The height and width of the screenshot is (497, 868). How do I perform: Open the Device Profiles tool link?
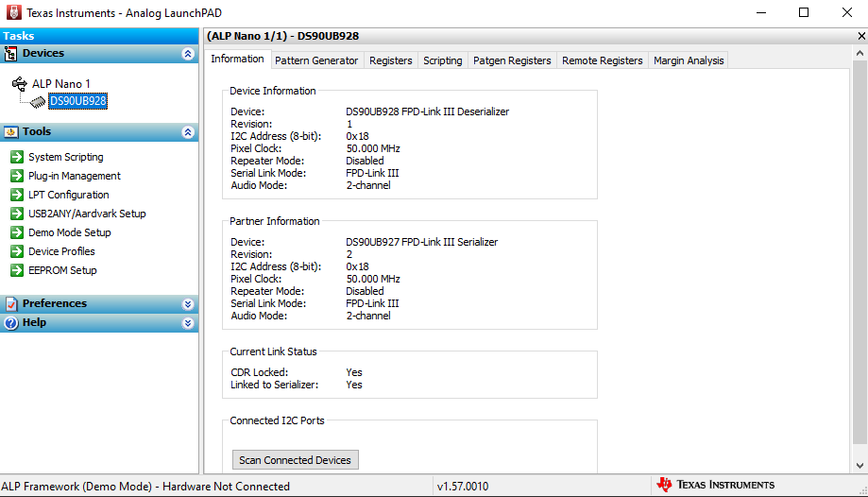[61, 251]
